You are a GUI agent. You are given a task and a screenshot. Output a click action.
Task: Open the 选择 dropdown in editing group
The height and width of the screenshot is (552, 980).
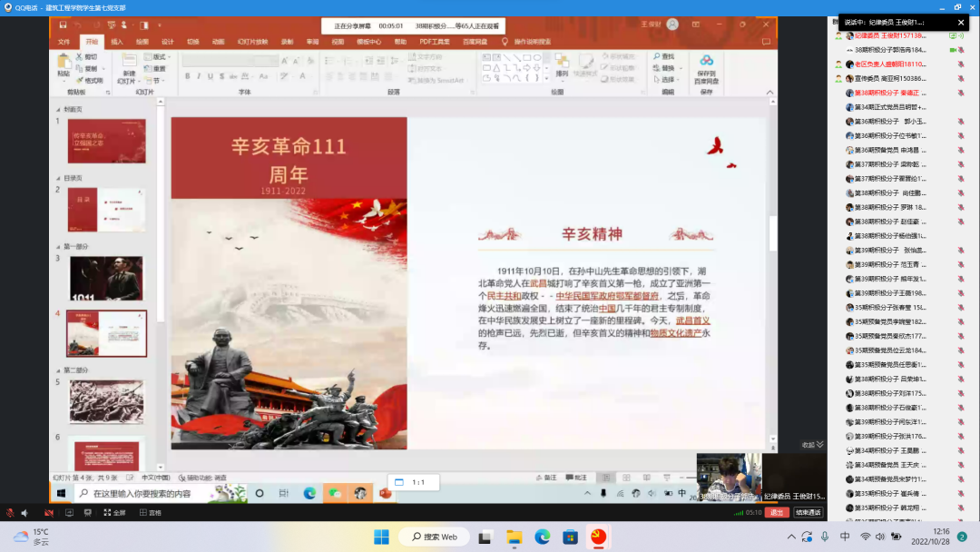[x=668, y=79]
